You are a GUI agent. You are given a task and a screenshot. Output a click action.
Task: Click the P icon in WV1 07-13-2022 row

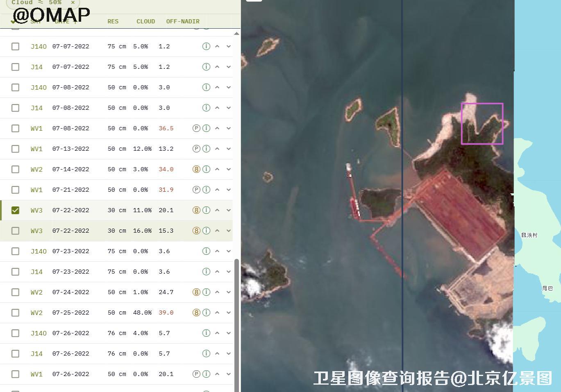pyautogui.click(x=196, y=149)
